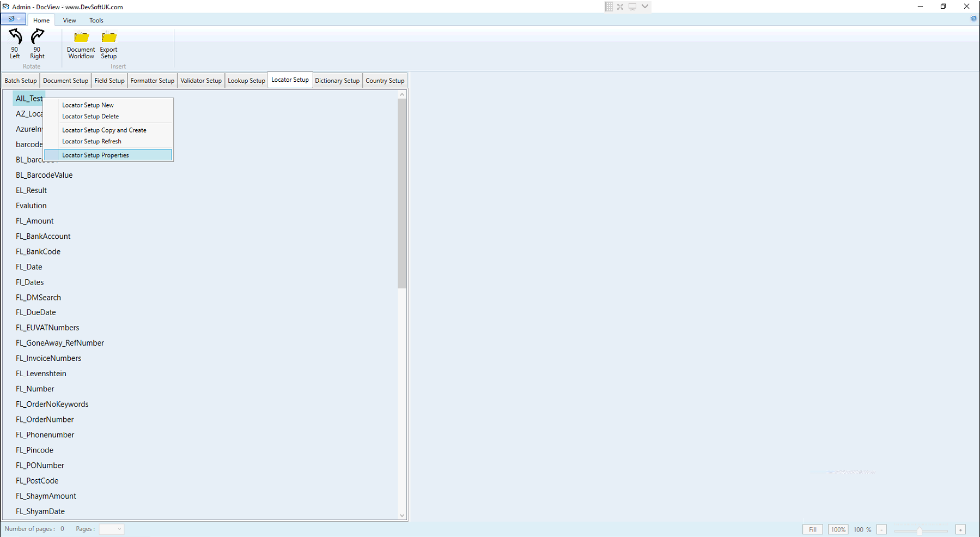Open the application menu dropdown arrow
Viewport: 980px width, 537px height.
point(19,19)
